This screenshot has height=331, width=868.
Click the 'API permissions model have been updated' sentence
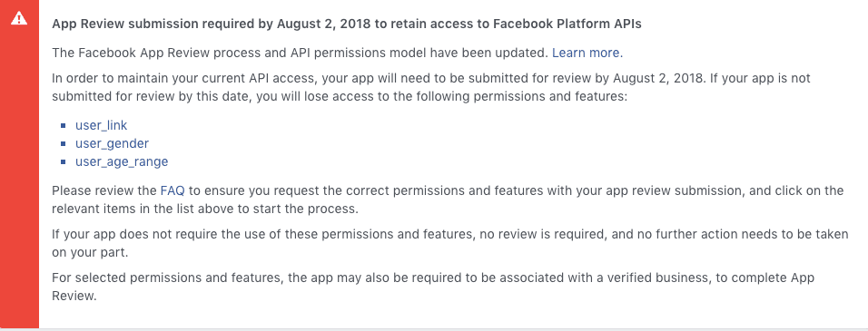click(300, 53)
